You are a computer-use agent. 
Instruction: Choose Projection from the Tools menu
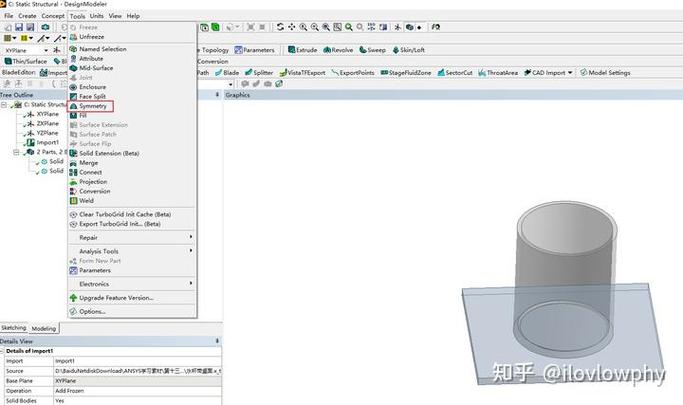[93, 182]
